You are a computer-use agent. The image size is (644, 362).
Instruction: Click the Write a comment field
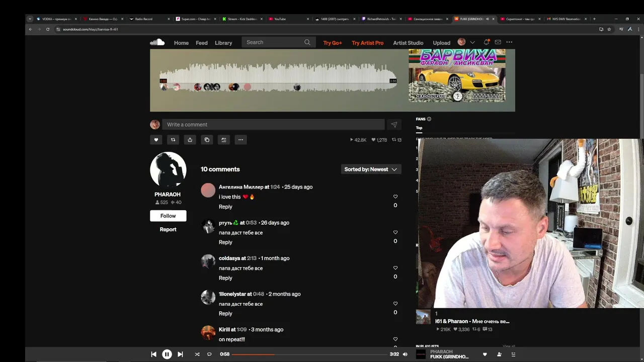273,125
